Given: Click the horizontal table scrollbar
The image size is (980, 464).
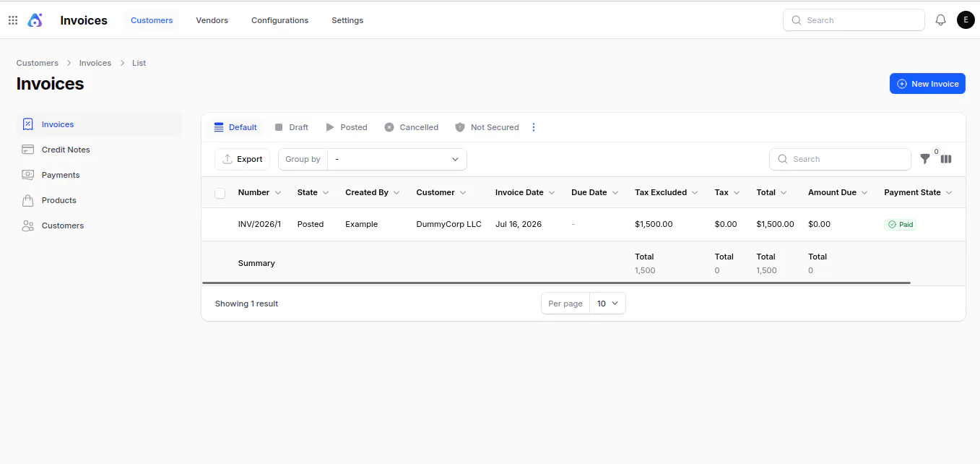Looking at the screenshot, I should click(x=556, y=283).
